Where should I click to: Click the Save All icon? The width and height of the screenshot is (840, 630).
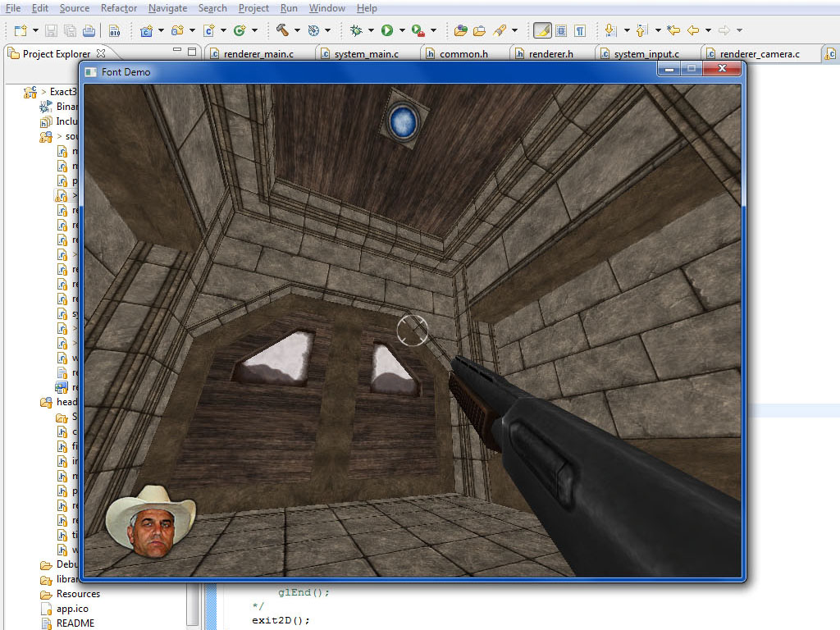point(70,30)
